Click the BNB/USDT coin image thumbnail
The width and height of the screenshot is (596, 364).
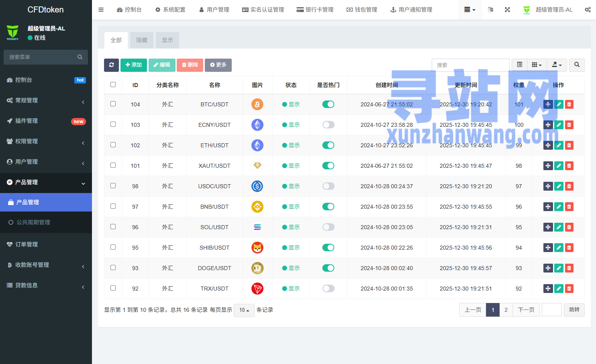point(257,207)
